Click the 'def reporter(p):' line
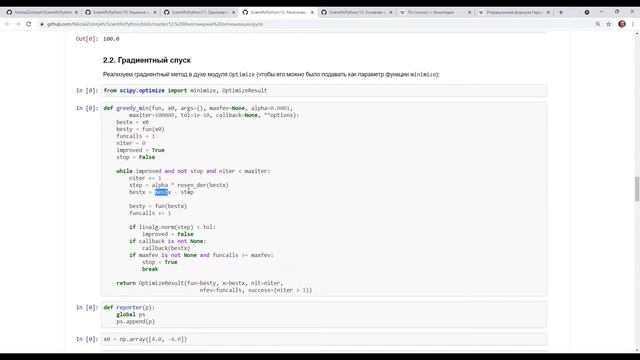This screenshot has width=640, height=360. 129,307
